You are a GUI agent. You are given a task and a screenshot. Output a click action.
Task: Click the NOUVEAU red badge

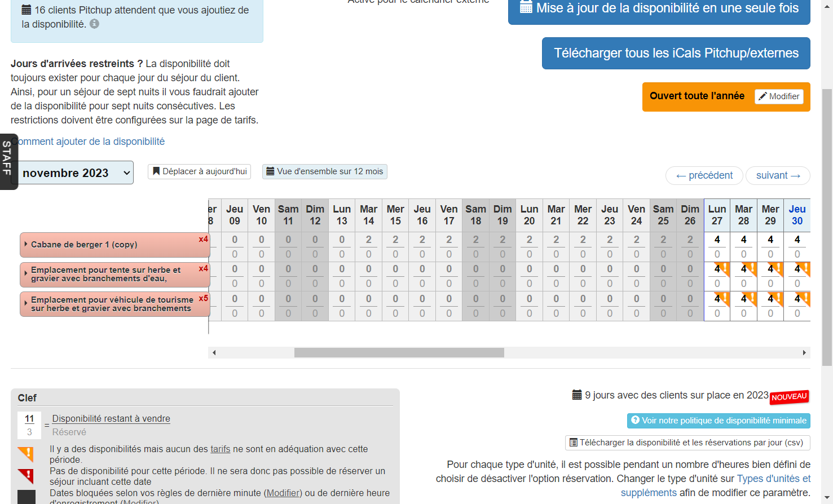click(x=790, y=397)
